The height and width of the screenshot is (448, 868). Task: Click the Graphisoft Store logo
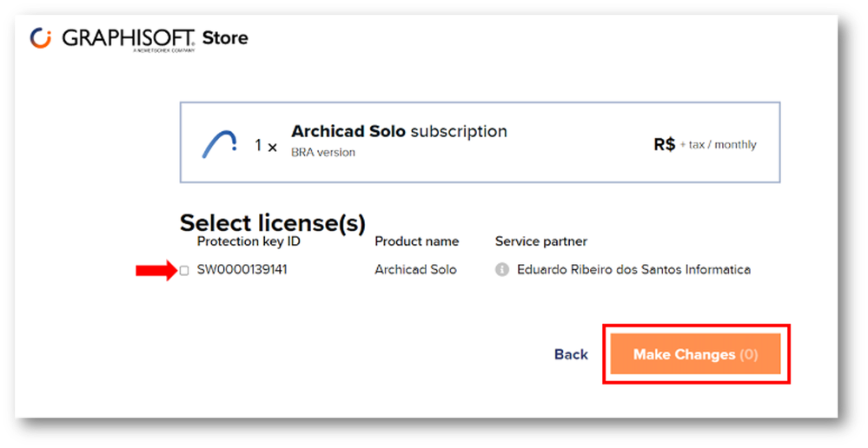tap(139, 39)
